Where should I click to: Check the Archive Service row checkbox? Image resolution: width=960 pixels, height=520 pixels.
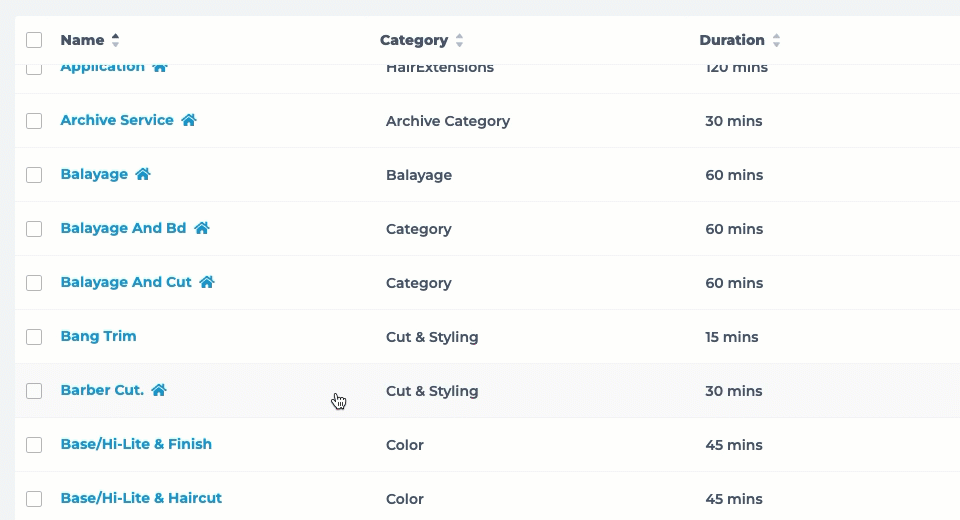click(x=34, y=120)
